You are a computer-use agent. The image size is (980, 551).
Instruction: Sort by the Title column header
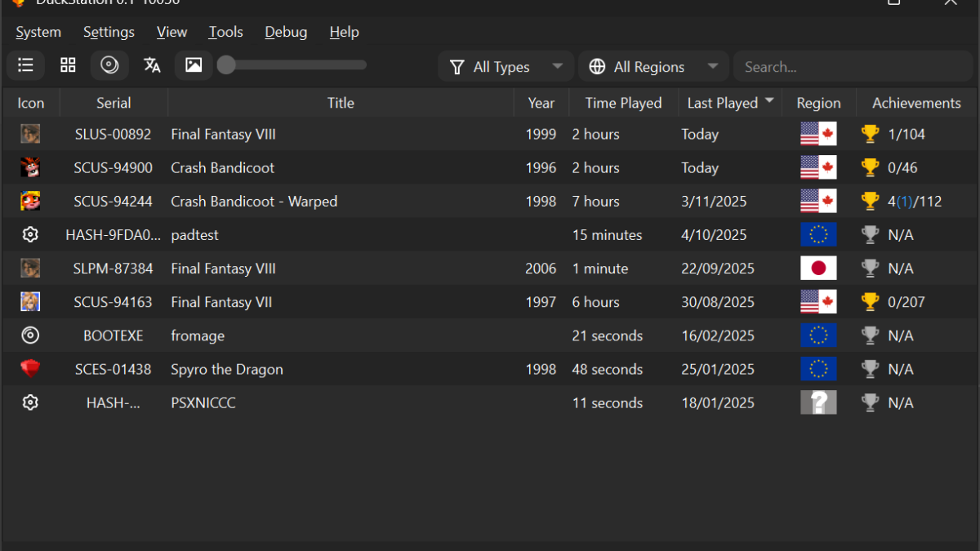[x=341, y=103]
